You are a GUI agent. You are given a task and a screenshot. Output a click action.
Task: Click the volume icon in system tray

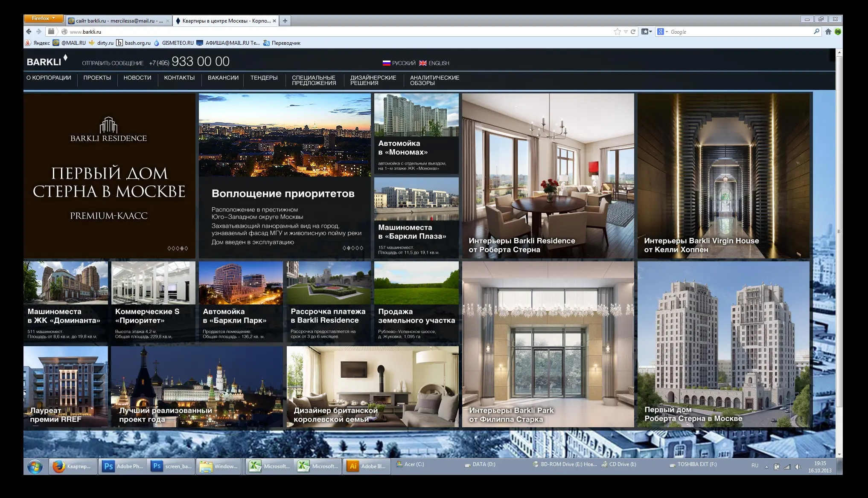(x=798, y=467)
